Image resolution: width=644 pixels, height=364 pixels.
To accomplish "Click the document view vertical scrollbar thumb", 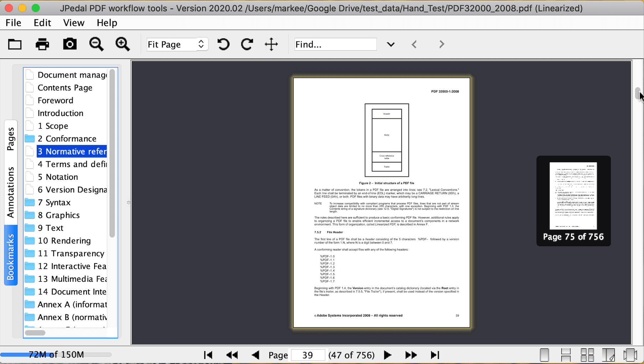I will pos(637,93).
